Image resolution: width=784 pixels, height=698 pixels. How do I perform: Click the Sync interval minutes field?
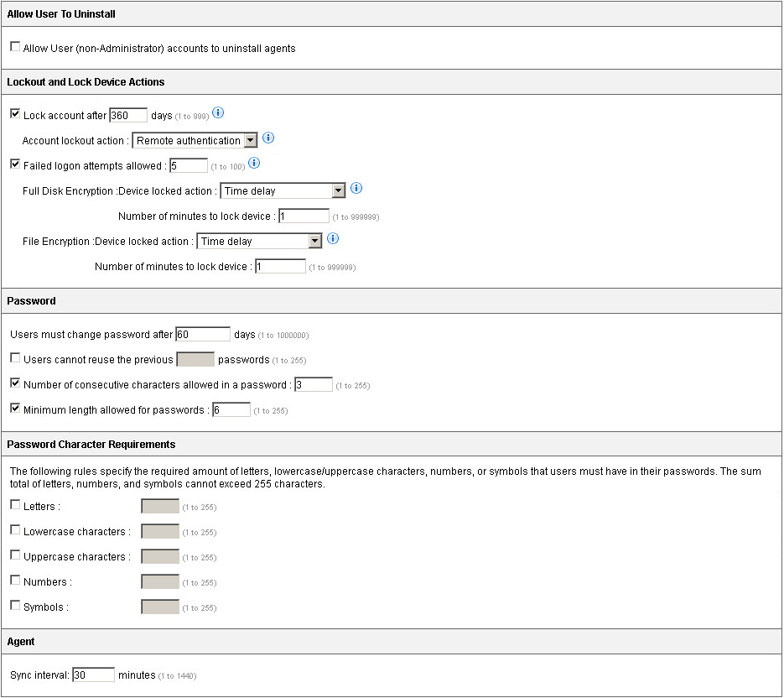[x=92, y=675]
